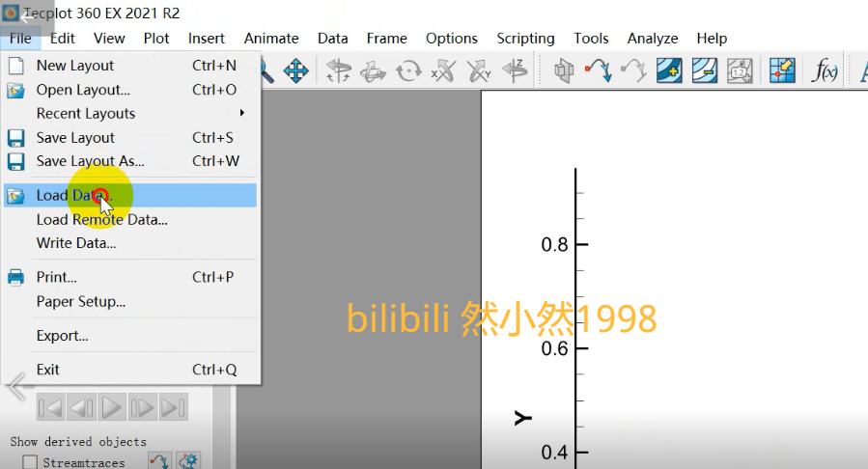Screen dimensions: 868x469
Task: Open the Help menu
Action: click(712, 39)
